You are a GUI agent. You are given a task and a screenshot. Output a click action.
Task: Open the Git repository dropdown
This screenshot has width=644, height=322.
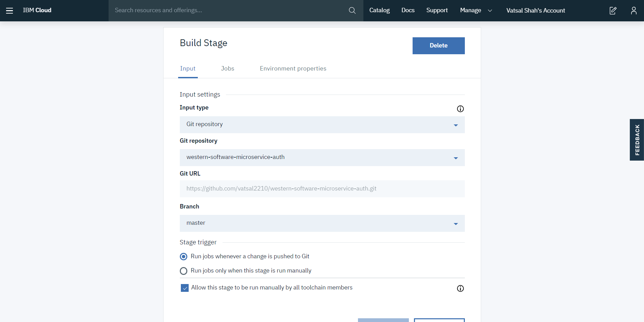[322, 157]
